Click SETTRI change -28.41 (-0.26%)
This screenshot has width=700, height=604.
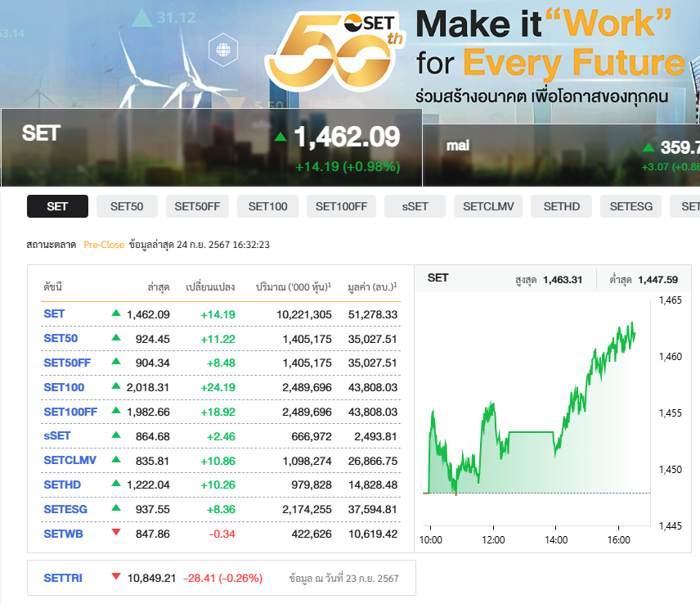pos(222,578)
